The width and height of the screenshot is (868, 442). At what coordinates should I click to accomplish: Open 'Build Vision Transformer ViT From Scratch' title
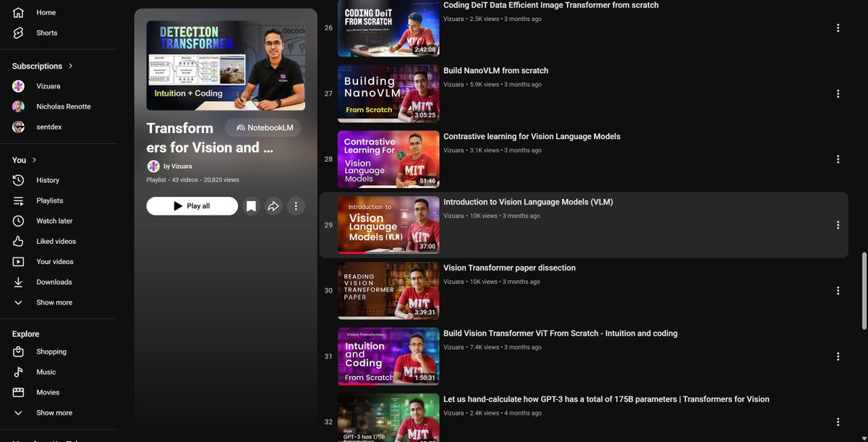561,333
